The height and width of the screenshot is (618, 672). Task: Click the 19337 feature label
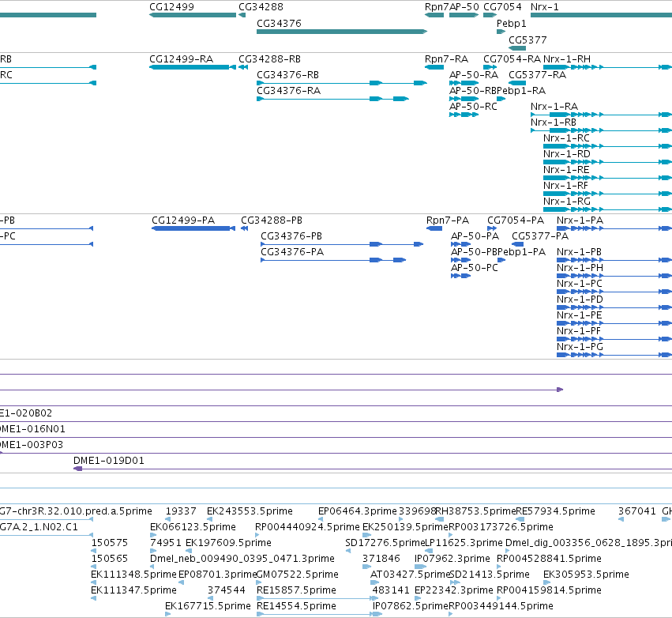[181, 511]
